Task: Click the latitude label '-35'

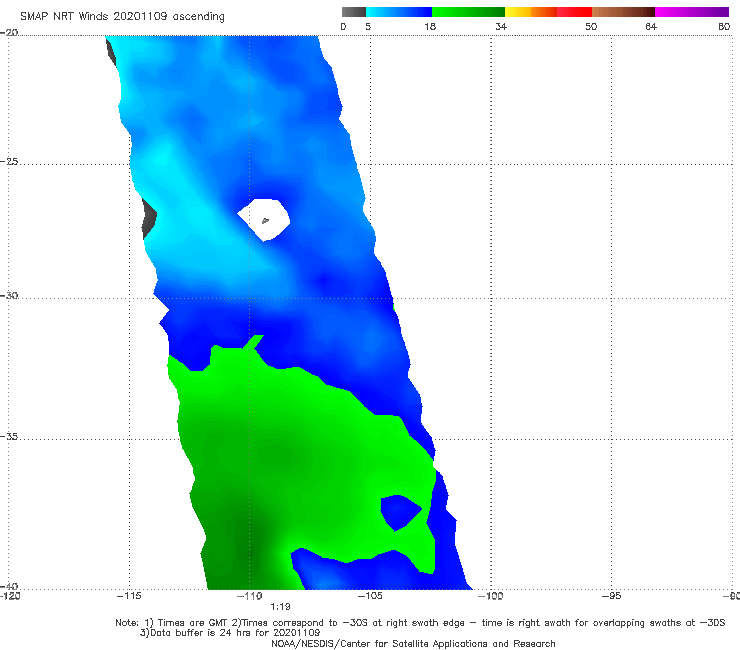Action: (9, 436)
